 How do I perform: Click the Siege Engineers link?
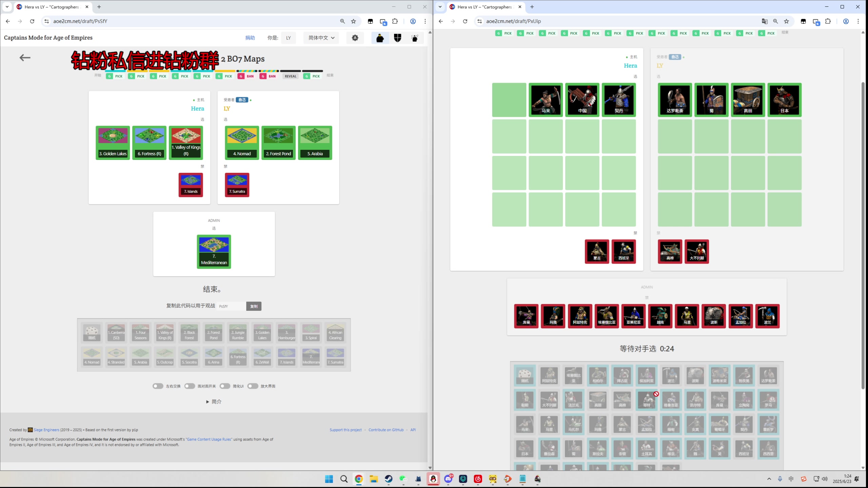(x=46, y=430)
